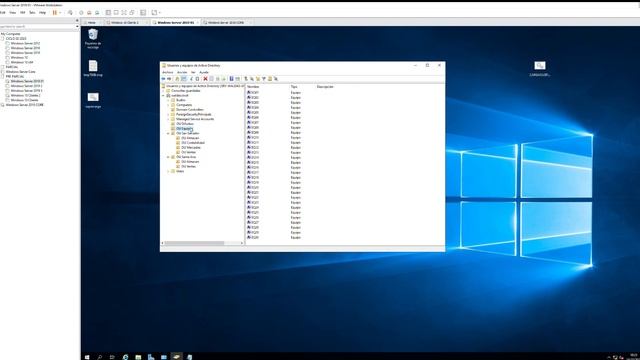Collapse the OU Santa Ana node
This screenshot has width=640, height=360.
point(168,157)
